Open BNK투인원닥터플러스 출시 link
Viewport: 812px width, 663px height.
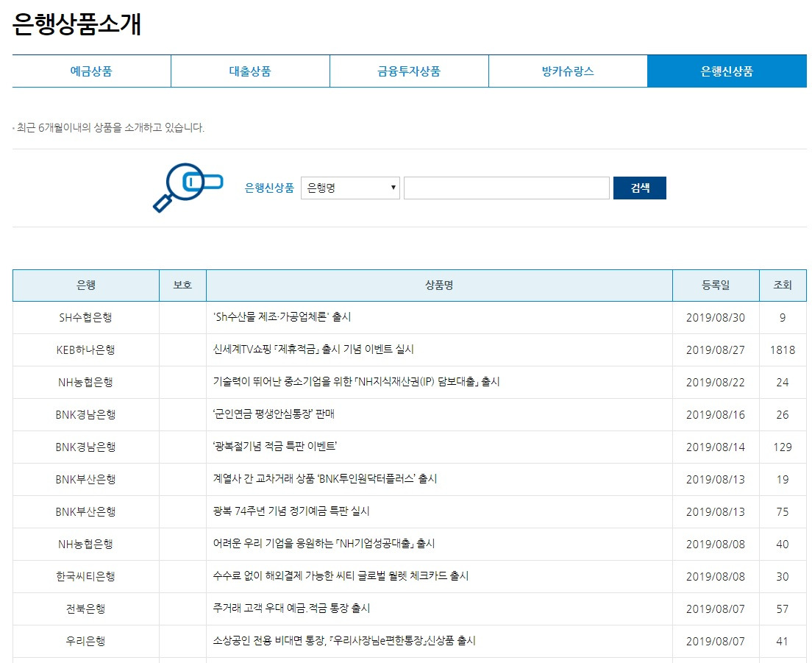click(325, 479)
